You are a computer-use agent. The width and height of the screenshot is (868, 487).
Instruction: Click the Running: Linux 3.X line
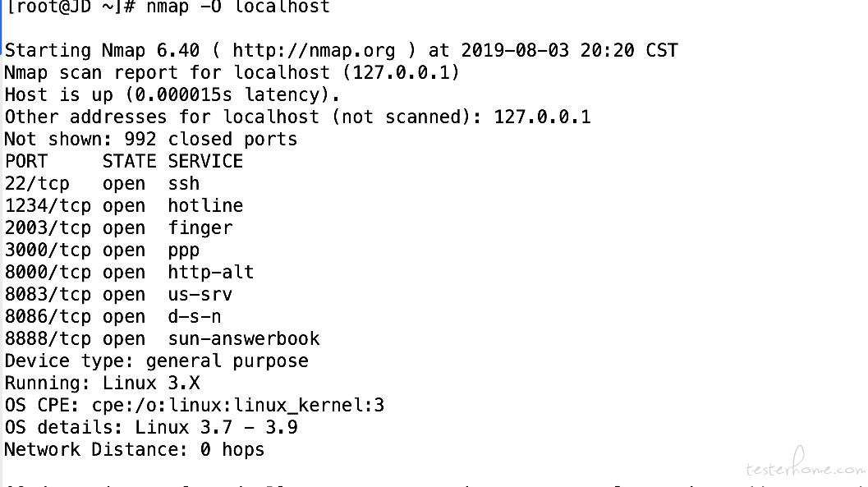coord(103,383)
